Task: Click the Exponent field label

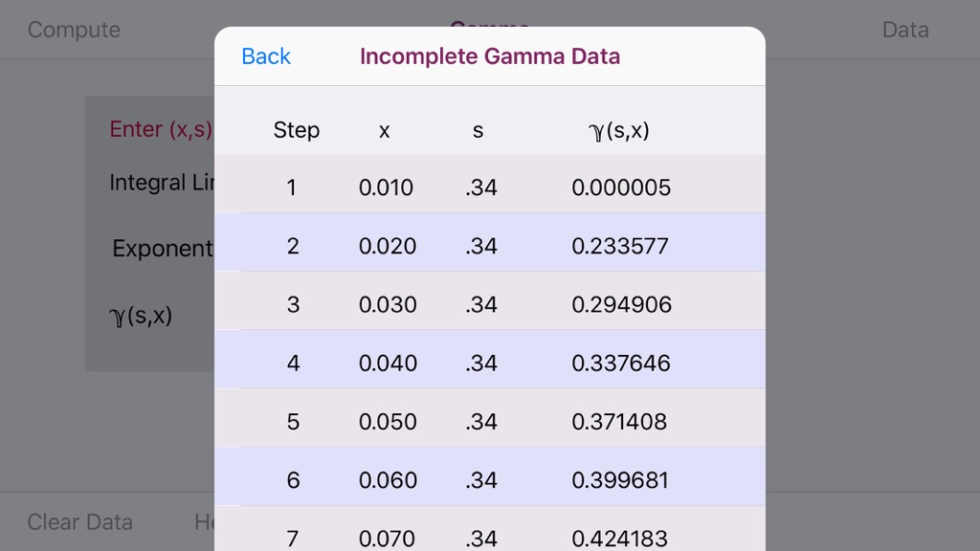Action: (163, 249)
